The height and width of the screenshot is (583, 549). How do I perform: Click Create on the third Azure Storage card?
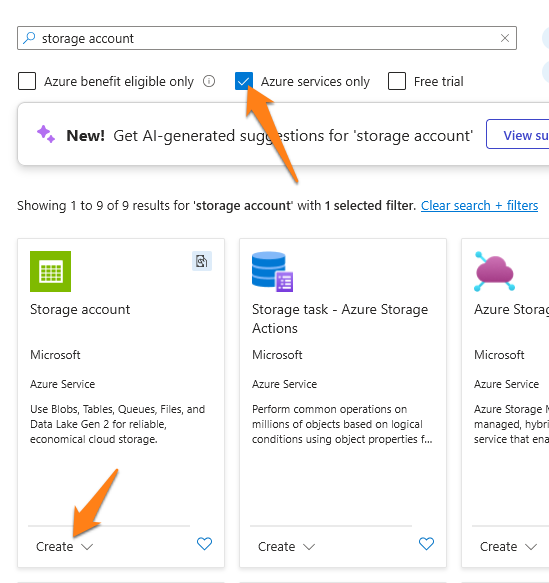click(498, 547)
